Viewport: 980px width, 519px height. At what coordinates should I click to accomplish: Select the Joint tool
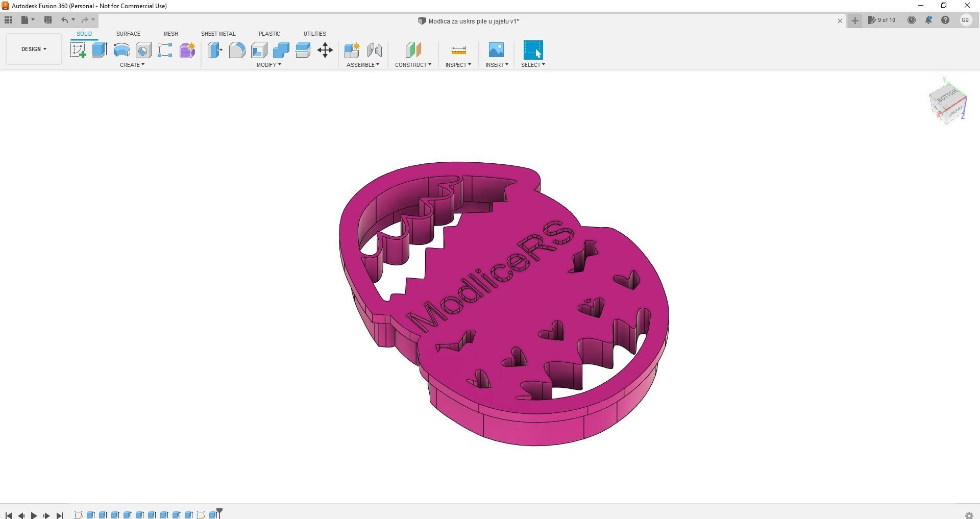(374, 50)
